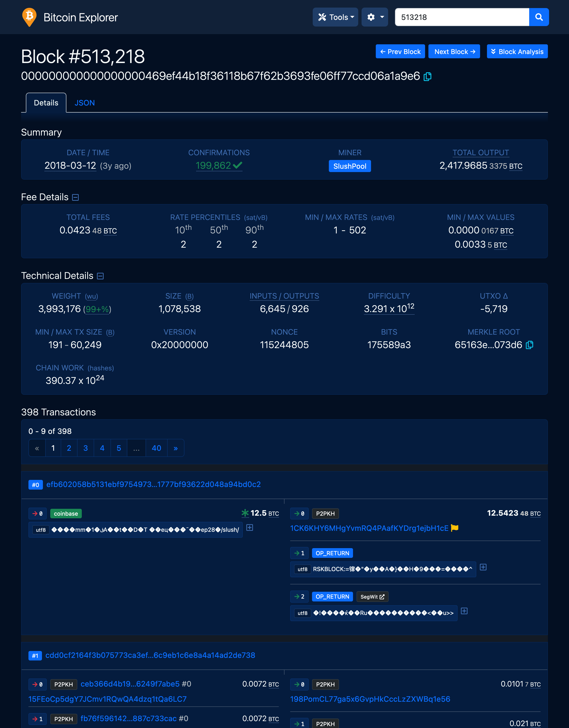Go to the Next Block
Image resolution: width=569 pixels, height=728 pixels.
(x=454, y=52)
